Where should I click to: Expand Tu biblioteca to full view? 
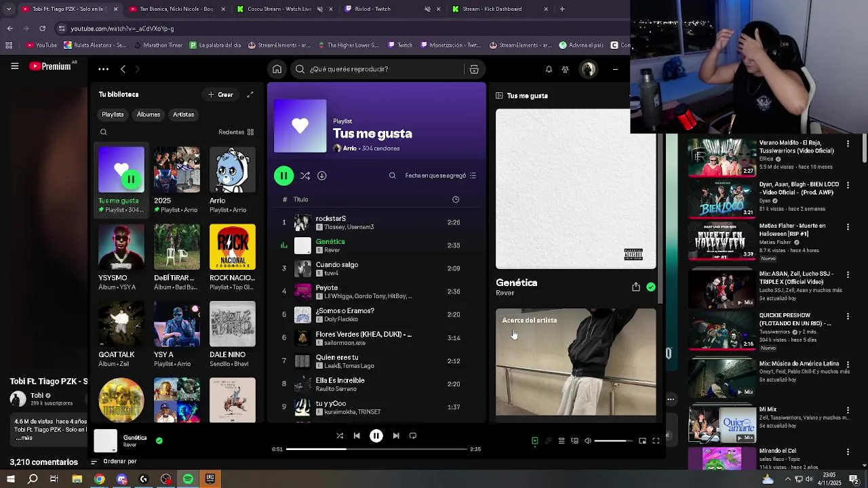coord(250,95)
